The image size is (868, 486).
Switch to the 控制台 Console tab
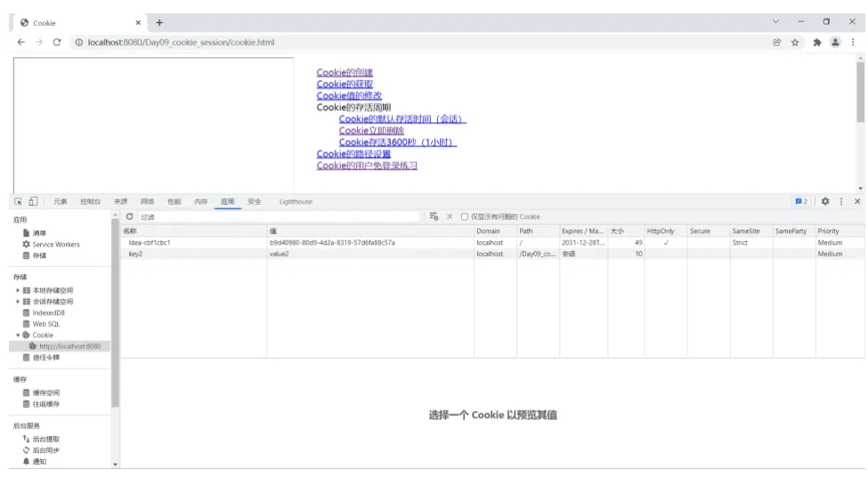click(90, 201)
